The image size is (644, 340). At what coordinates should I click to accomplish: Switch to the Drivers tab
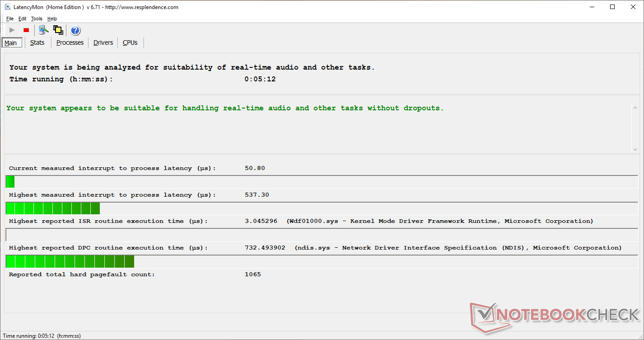(x=103, y=42)
